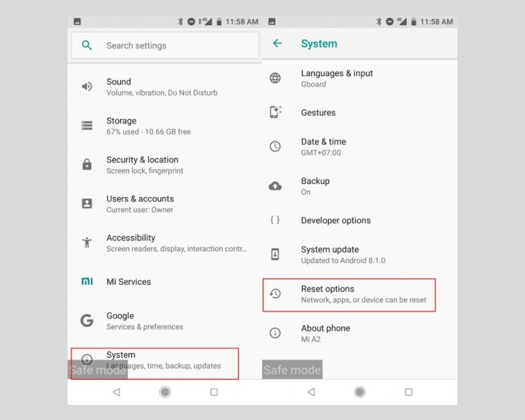The width and height of the screenshot is (525, 420).
Task: Click the search magnifier icon
Action: click(x=87, y=45)
